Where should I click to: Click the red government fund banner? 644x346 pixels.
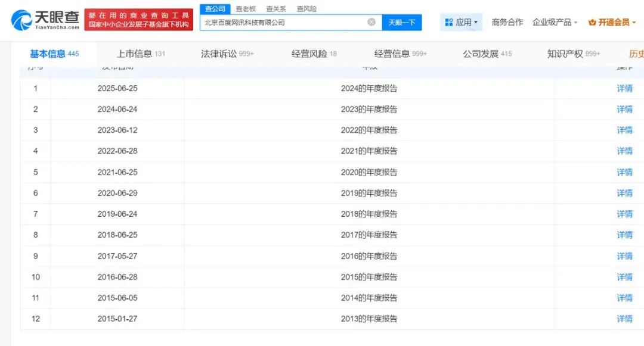tap(138, 20)
